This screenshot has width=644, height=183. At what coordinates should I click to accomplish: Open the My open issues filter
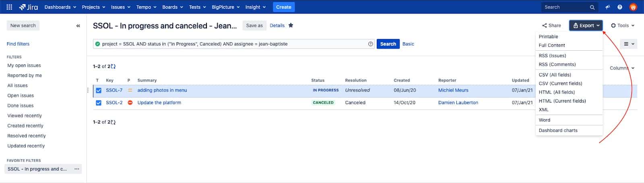(x=24, y=66)
